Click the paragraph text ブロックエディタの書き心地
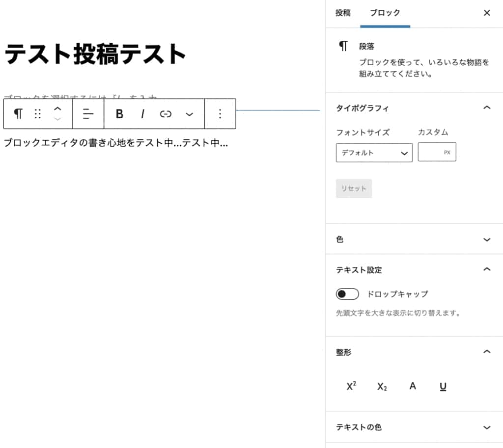This screenshot has height=448, width=503. pyautogui.click(x=115, y=143)
